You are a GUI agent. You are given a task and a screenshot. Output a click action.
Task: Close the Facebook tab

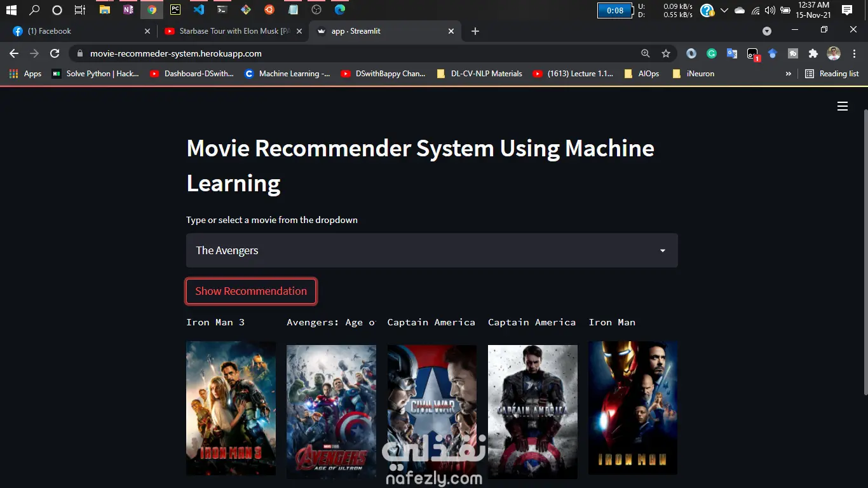pyautogui.click(x=147, y=31)
